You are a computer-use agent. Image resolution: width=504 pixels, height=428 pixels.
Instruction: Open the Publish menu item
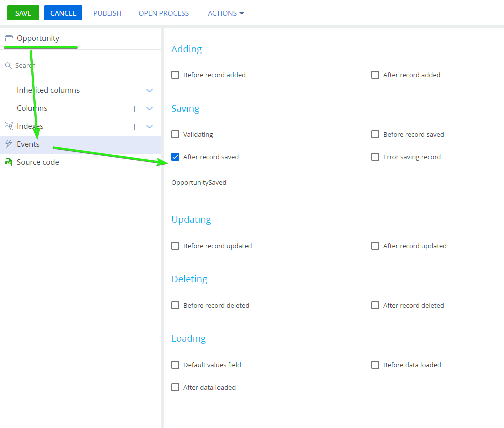pyautogui.click(x=107, y=13)
